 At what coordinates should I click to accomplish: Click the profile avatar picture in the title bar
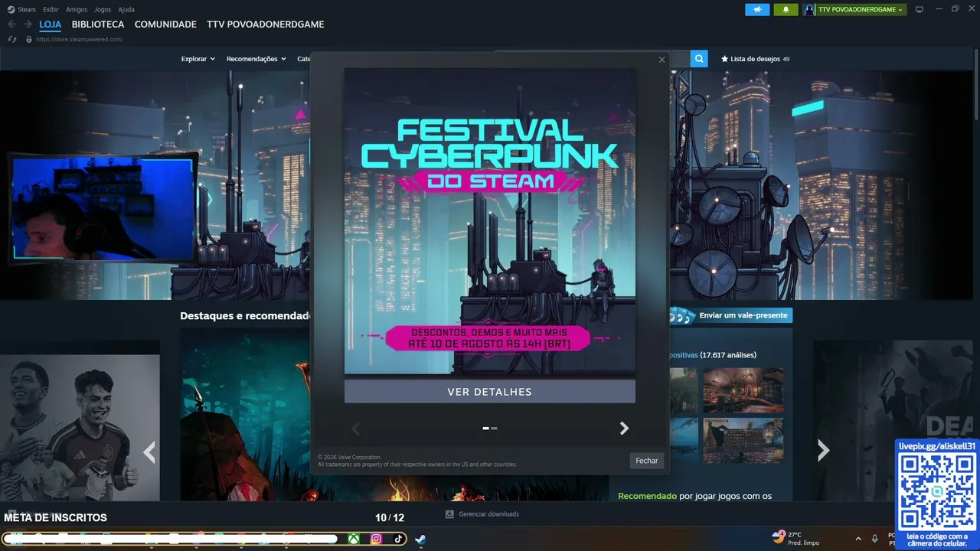(x=809, y=9)
